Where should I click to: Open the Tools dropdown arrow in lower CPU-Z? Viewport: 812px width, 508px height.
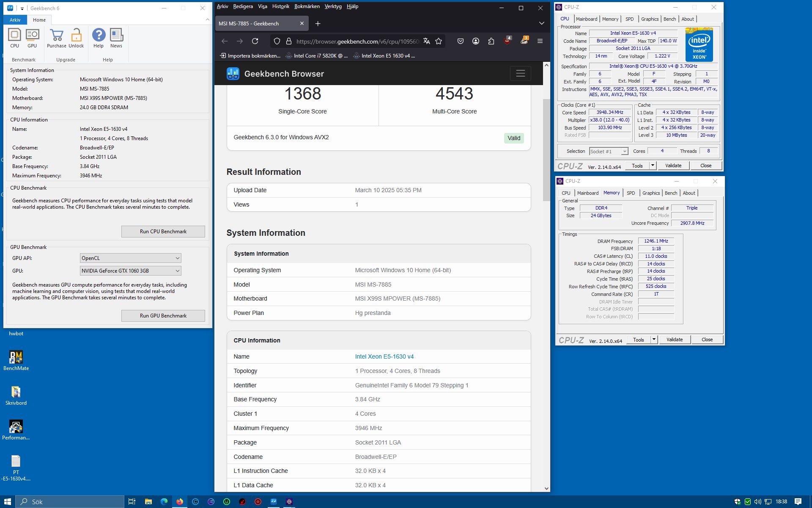(x=654, y=340)
